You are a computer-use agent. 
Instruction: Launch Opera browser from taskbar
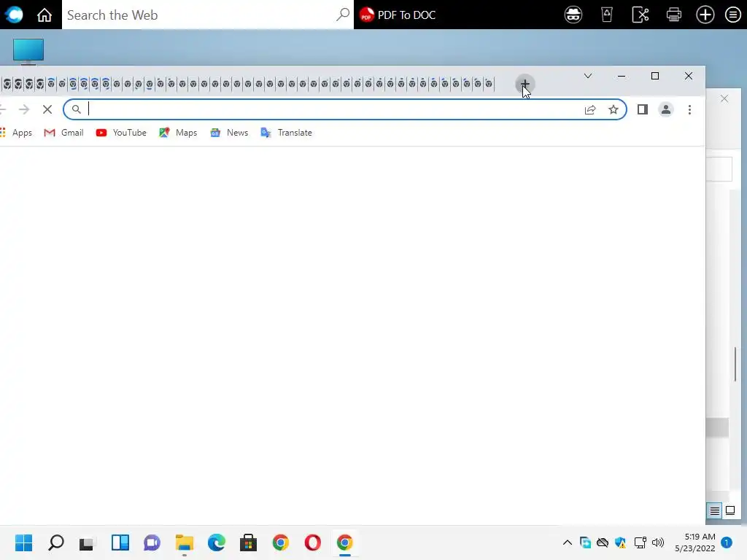[x=312, y=542]
